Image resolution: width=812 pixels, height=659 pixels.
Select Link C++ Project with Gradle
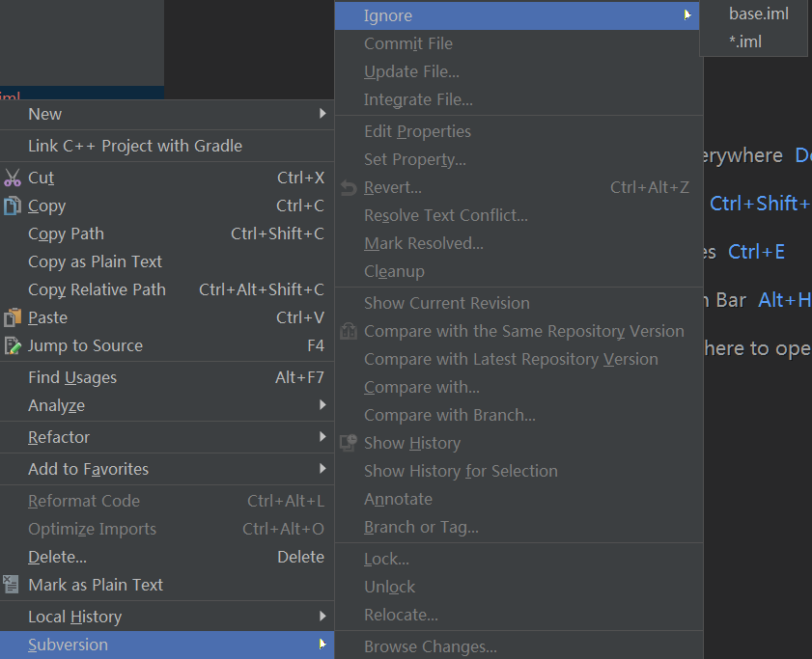point(135,146)
